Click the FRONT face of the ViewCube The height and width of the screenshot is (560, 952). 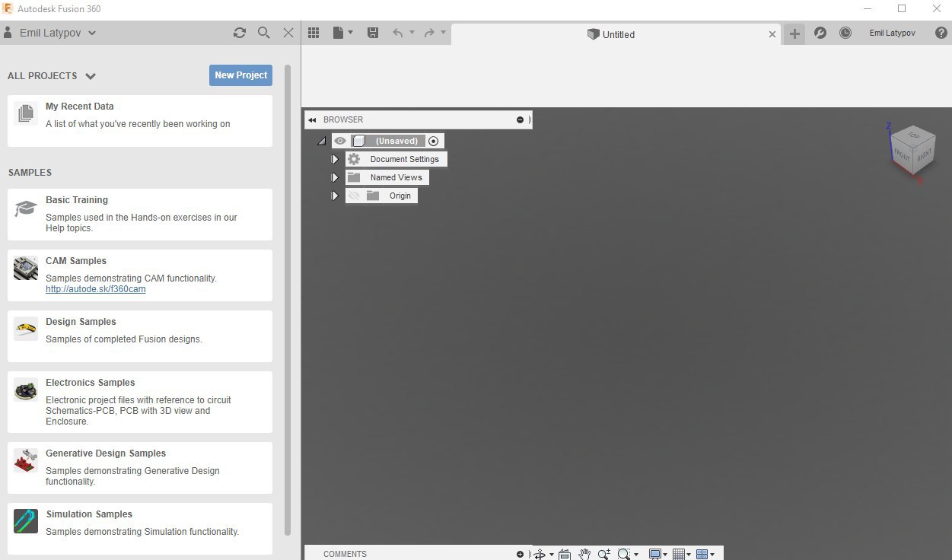coord(903,154)
